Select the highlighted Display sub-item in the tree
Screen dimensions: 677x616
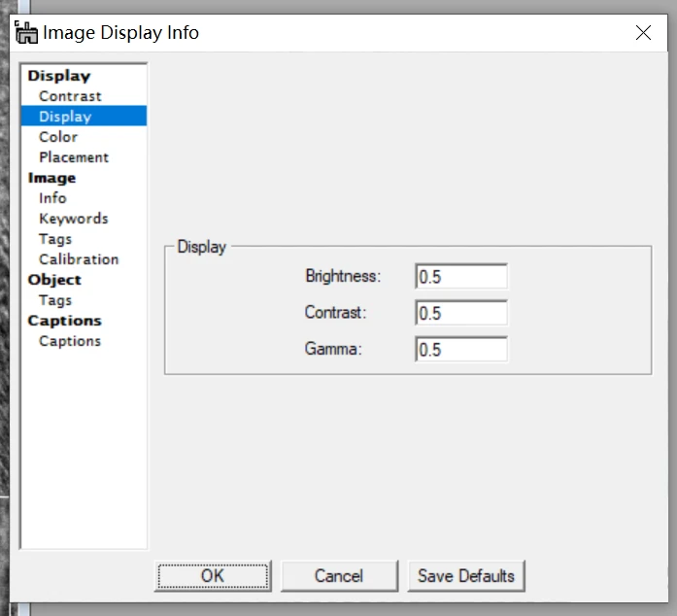point(65,117)
